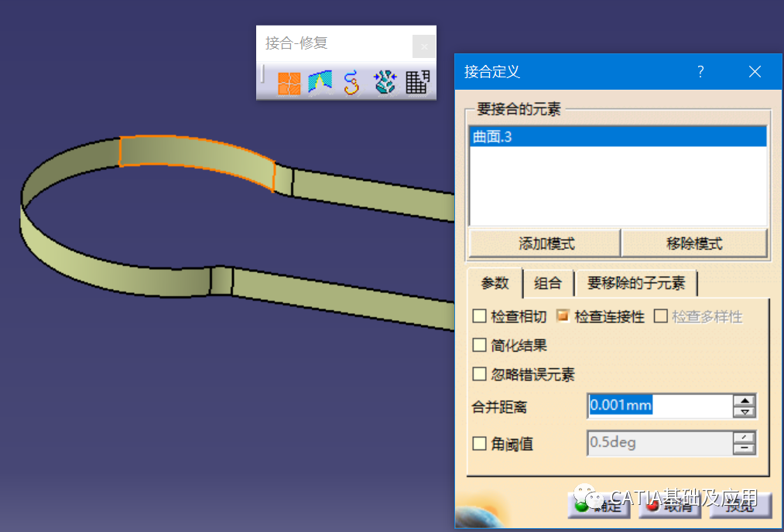Enable the 忽略错误元素 checkbox
784x532 pixels.
point(479,373)
